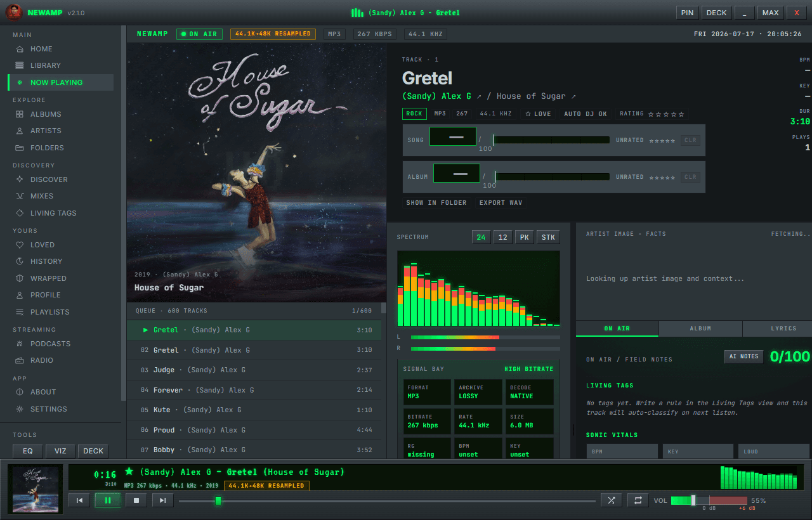Click the Podcasts icon
812x520 pixels.
tap(20, 344)
